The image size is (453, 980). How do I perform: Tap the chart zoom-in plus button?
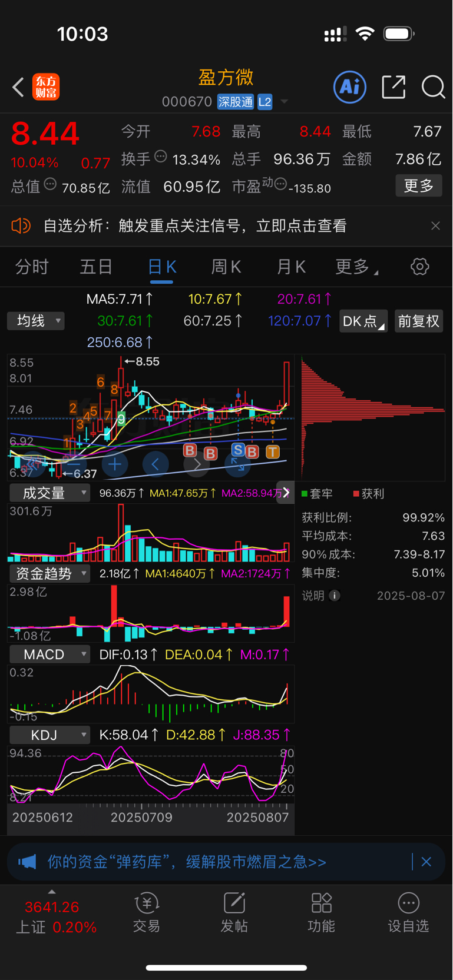pos(115,464)
